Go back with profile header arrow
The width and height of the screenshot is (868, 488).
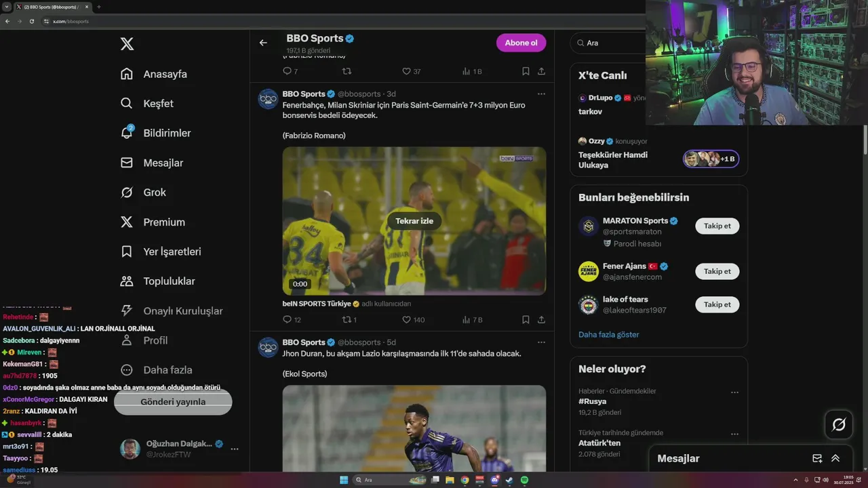pyautogui.click(x=263, y=43)
